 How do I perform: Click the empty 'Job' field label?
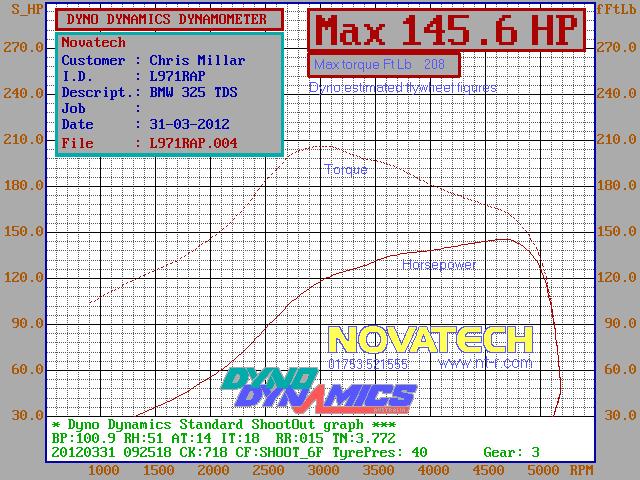[73, 109]
